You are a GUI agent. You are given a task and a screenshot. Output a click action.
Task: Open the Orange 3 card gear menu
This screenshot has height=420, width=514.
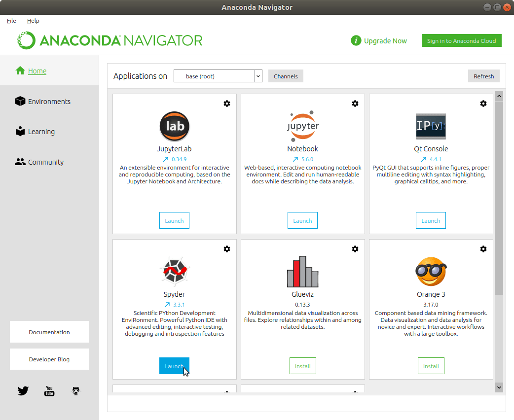pos(483,249)
